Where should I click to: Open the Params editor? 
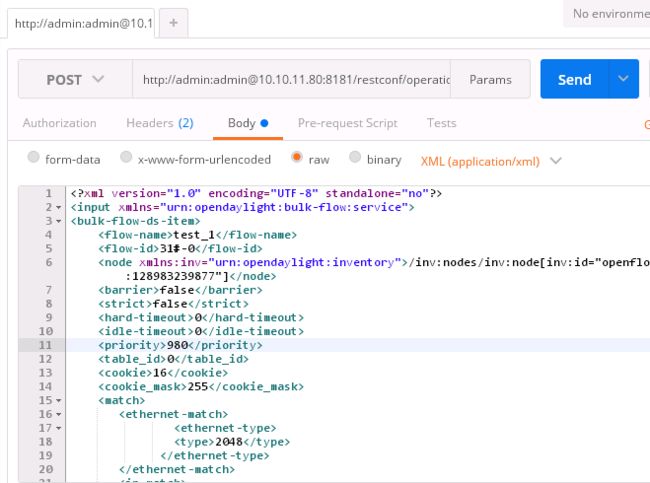(x=490, y=79)
